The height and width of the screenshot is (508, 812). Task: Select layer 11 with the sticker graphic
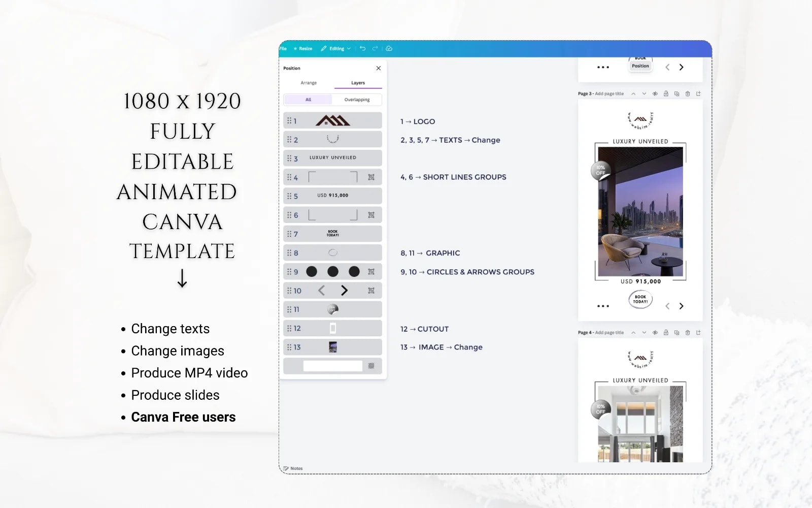332,309
